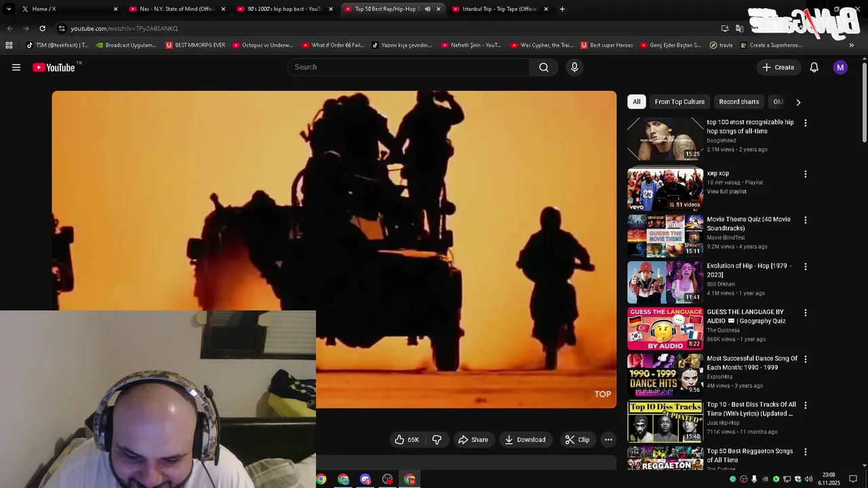
Task: Click the Movie BlindTest channel name
Action: coord(726,238)
